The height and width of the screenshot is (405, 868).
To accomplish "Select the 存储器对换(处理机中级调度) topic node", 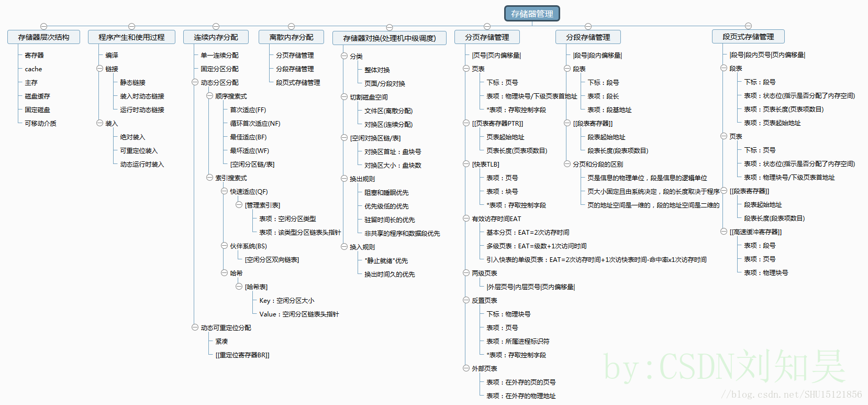I will [390, 38].
